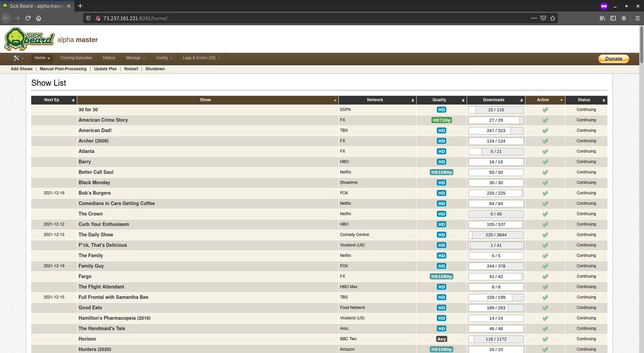Open the History menu item
This screenshot has width=644, height=353.
(x=109, y=58)
